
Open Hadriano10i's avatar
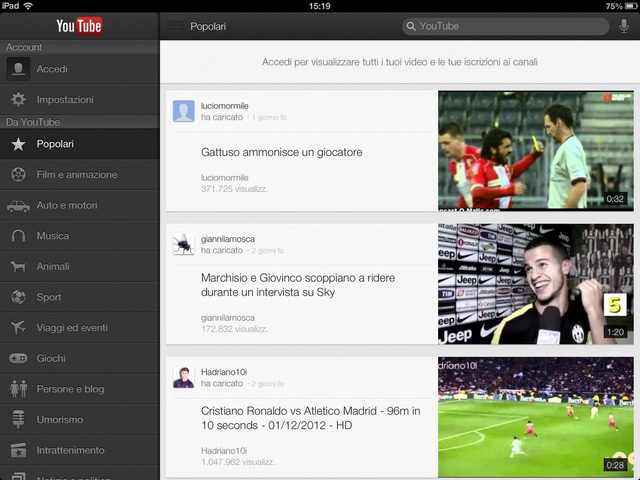pyautogui.click(x=184, y=377)
